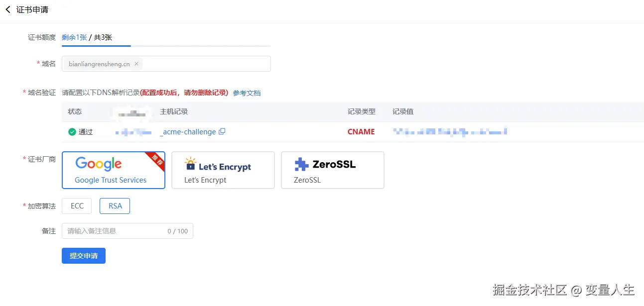
Task: Open the 参考文档 reference link
Action: [x=247, y=93]
